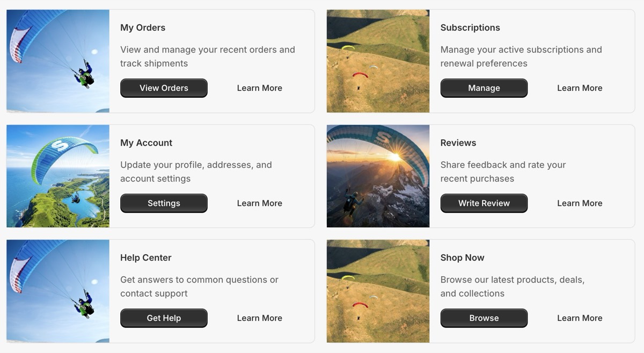The height and width of the screenshot is (353, 644).
Task: Select the Subscriptions hillside thumbnail
Action: point(378,61)
